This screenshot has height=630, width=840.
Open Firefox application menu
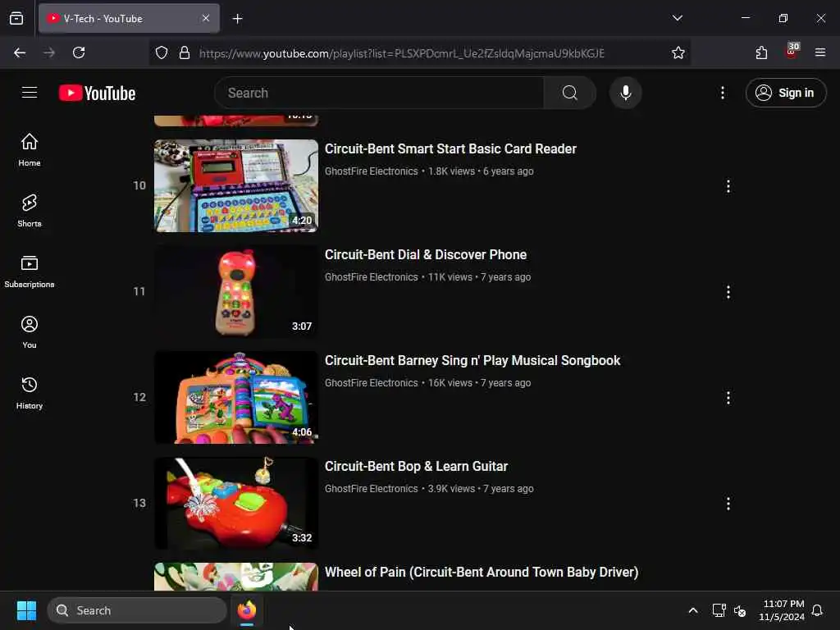(x=819, y=52)
